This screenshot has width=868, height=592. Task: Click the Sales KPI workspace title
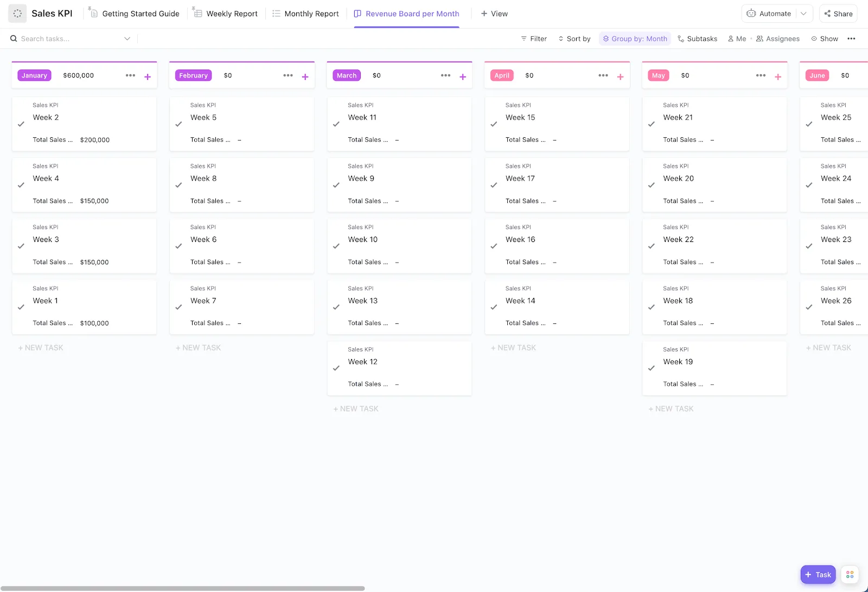click(52, 14)
